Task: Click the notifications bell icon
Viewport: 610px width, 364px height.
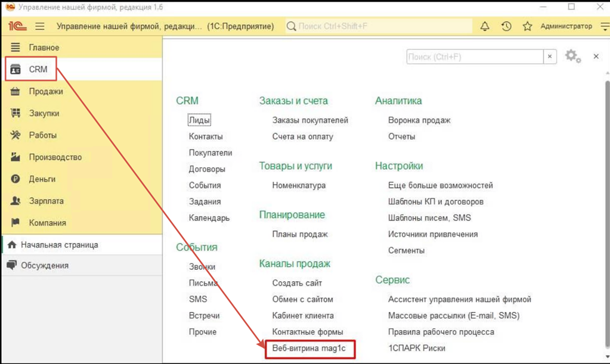Action: (485, 26)
